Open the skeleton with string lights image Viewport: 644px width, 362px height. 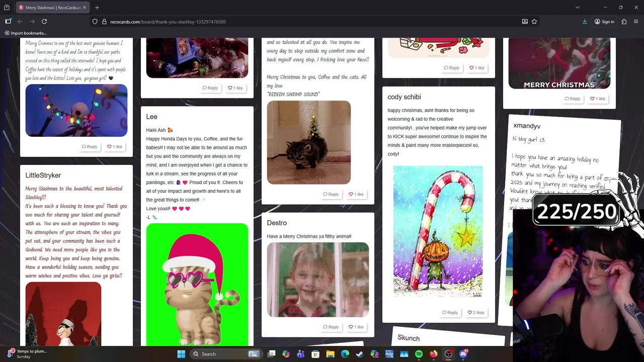click(76, 110)
